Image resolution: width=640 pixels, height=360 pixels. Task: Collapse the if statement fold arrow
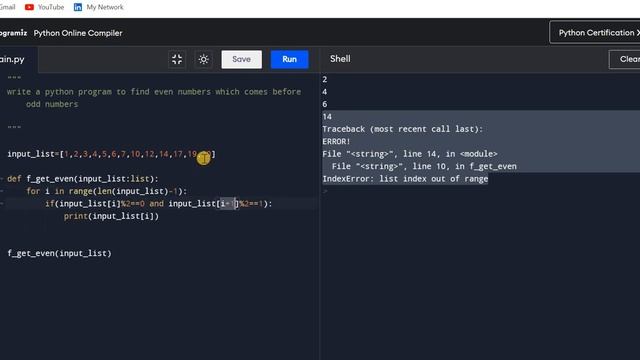2,204
